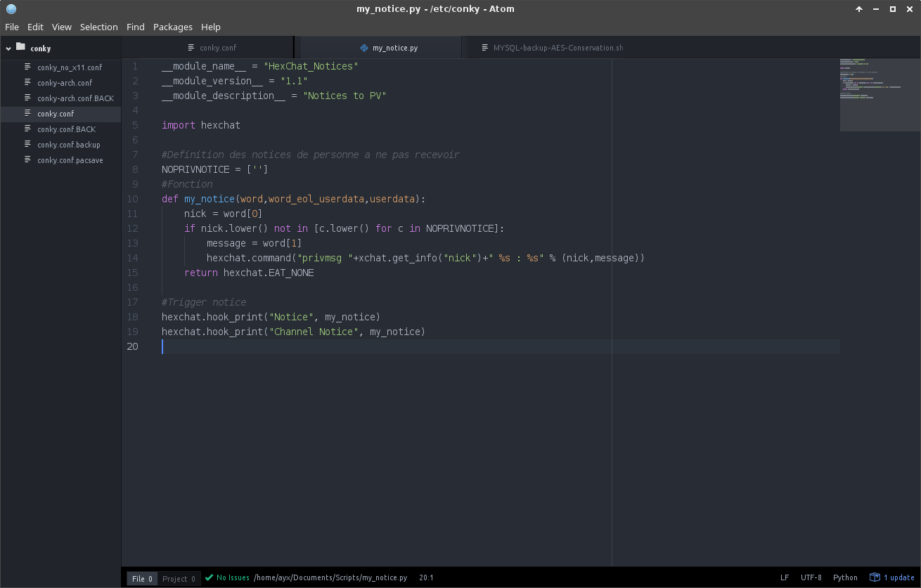921x588 pixels.
Task: Show linter issues for File scope
Action: [x=142, y=579]
